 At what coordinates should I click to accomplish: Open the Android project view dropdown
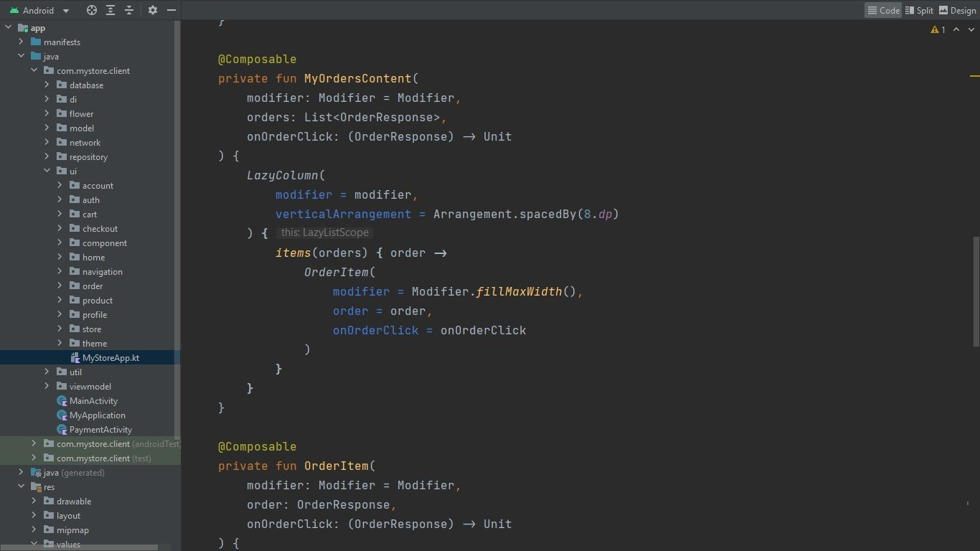(65, 10)
